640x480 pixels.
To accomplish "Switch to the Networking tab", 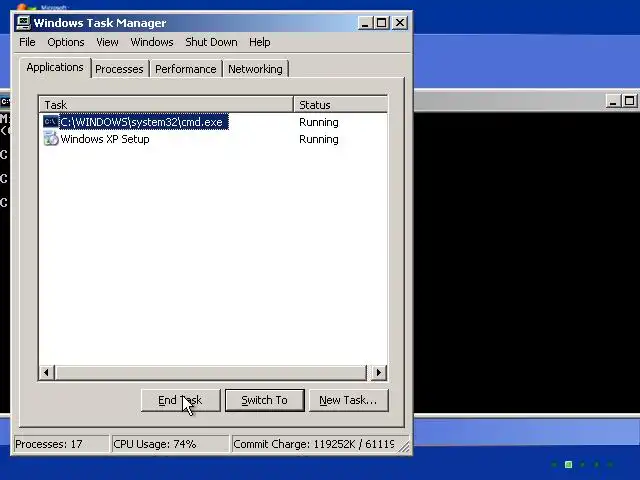I will pyautogui.click(x=255, y=69).
